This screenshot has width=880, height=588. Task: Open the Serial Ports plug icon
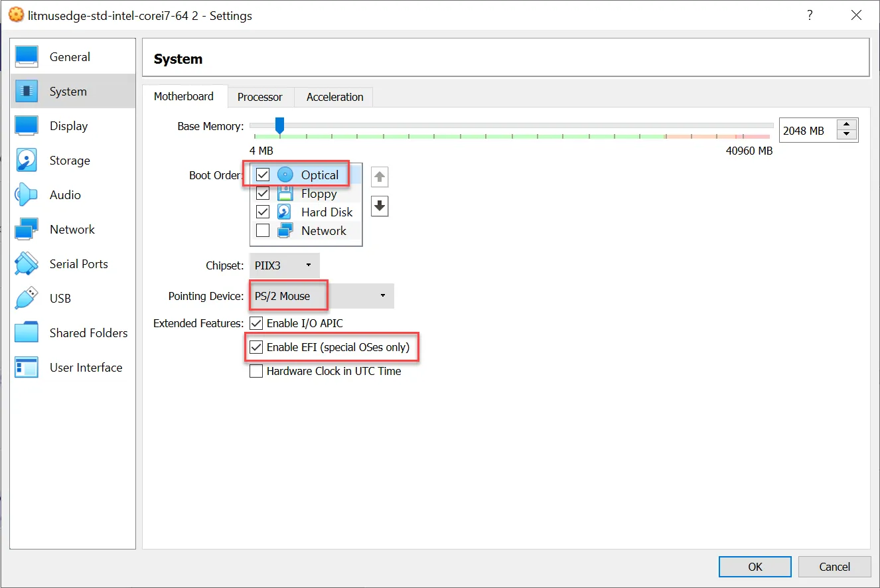tap(27, 263)
